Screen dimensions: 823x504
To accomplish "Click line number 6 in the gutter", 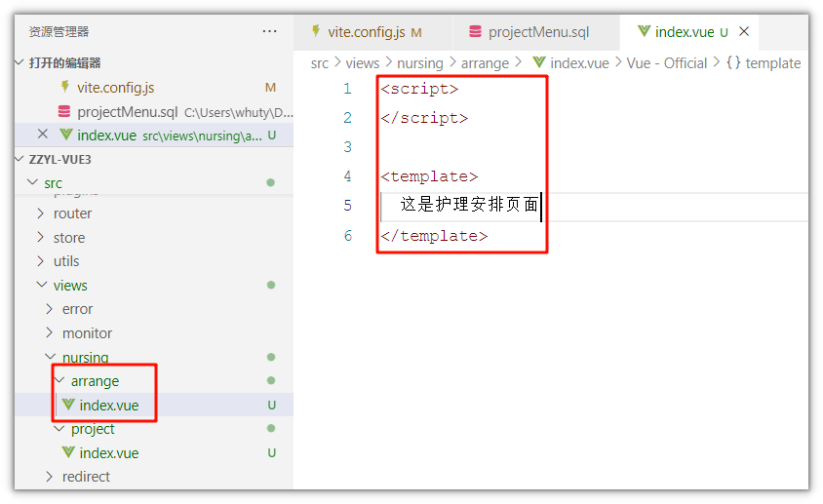I will 347,235.
